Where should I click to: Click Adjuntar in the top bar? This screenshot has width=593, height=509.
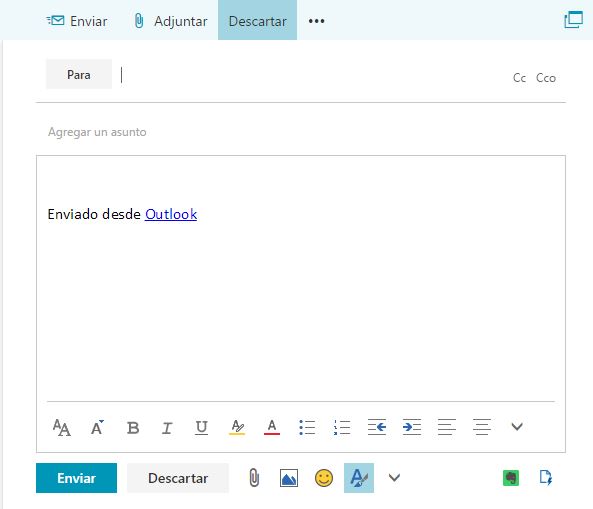(171, 21)
